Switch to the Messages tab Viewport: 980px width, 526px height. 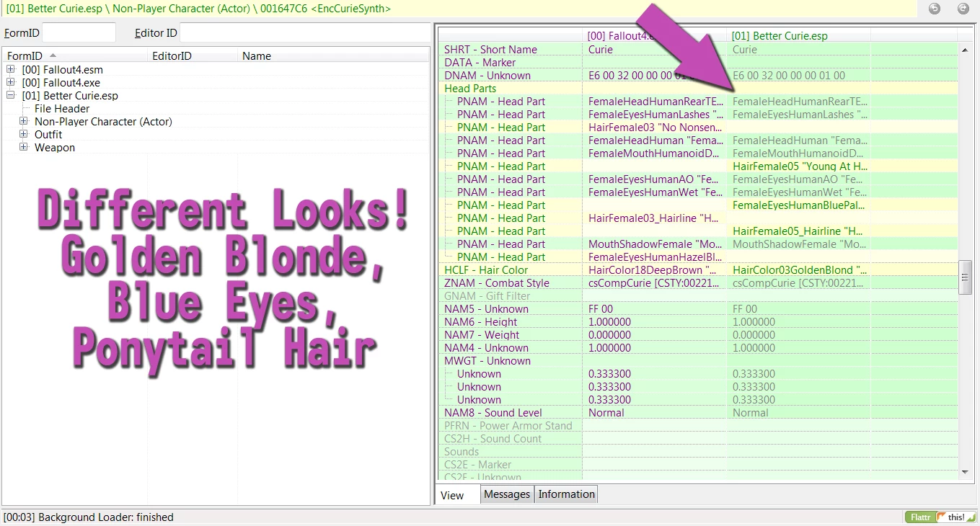[x=507, y=494]
